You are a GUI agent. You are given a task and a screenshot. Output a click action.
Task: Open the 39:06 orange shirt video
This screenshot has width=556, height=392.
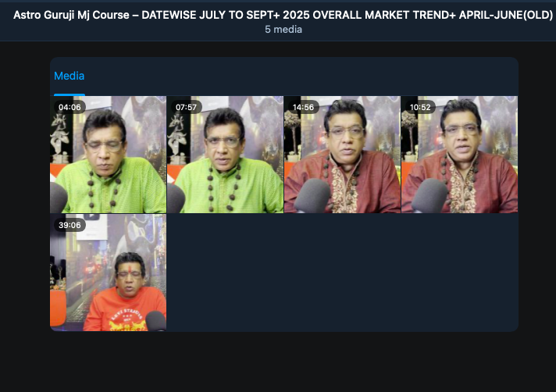108,273
